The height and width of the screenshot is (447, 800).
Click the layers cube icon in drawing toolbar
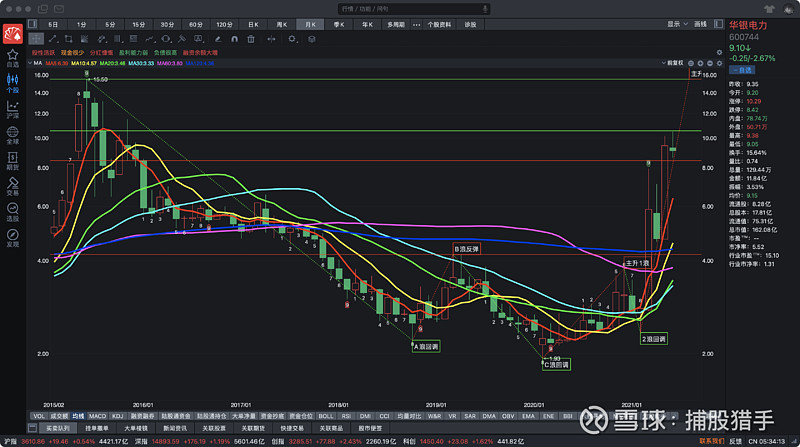pyautogui.click(x=312, y=39)
